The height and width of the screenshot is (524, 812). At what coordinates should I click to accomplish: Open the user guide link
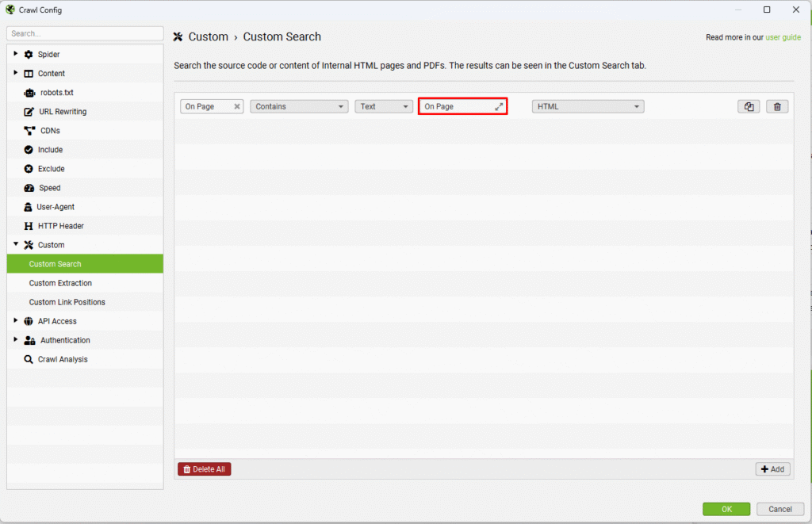coord(783,37)
